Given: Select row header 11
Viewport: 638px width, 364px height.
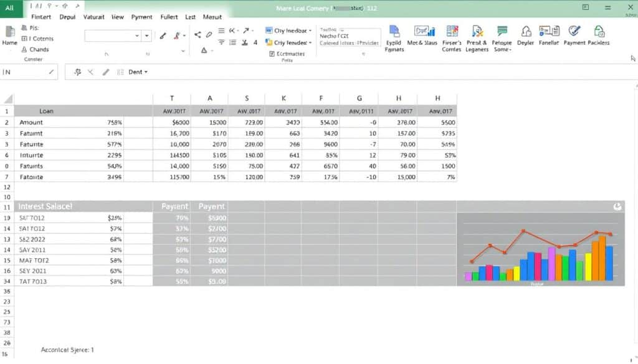Looking at the screenshot, I should tap(7, 207).
